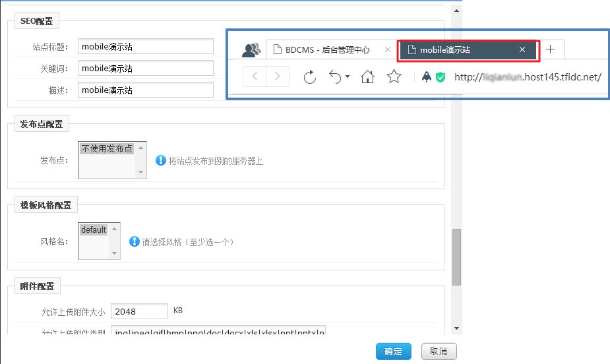Click up arrow of the 风格名 list box
The height and width of the screenshot is (364, 610).
pos(114,229)
